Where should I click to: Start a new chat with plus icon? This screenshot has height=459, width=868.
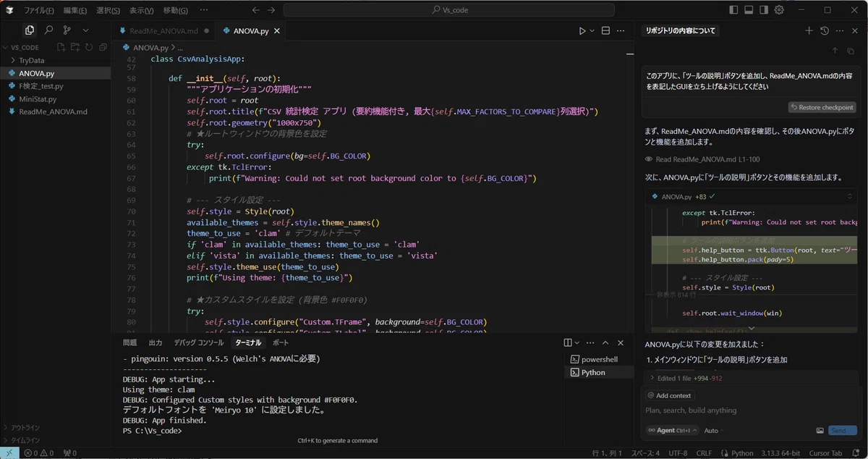tap(809, 31)
